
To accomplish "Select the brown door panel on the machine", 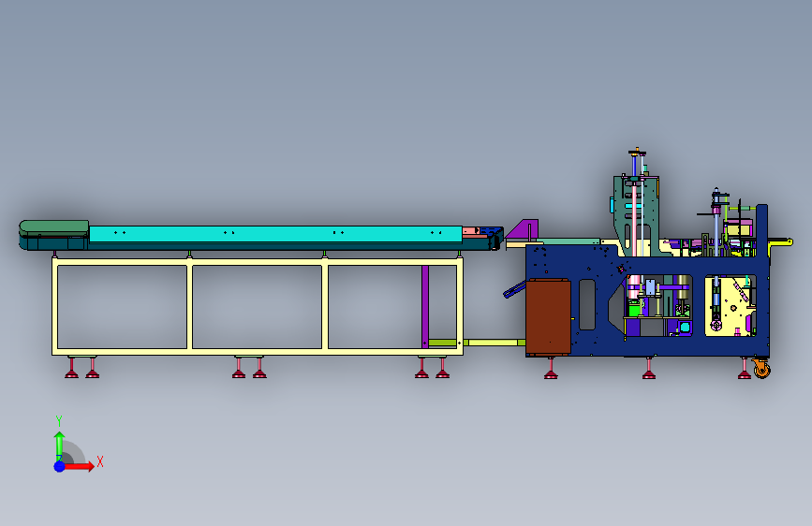I will coord(549,317).
